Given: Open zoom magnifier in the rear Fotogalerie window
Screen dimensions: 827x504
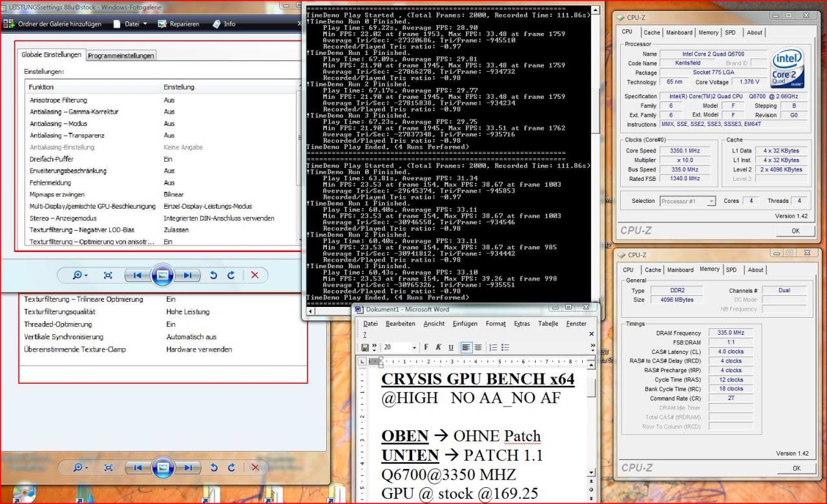Looking at the screenshot, I should 80,467.
